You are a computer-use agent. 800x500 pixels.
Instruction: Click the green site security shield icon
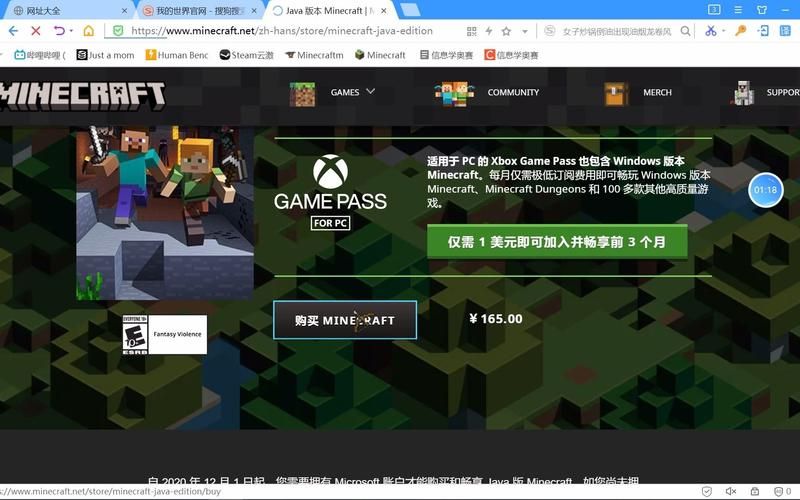[118, 31]
